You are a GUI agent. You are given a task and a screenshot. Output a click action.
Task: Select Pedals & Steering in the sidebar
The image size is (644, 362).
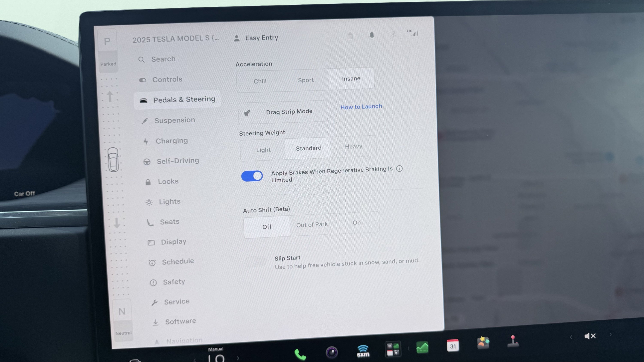(x=177, y=100)
